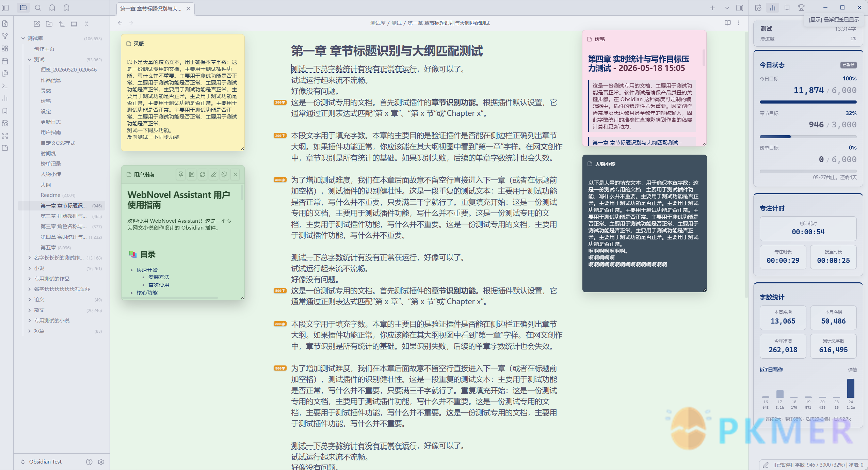Image resolution: width=868 pixels, height=470 pixels.
Task: Click the 今日目标 progress bar
Action: 808,102
